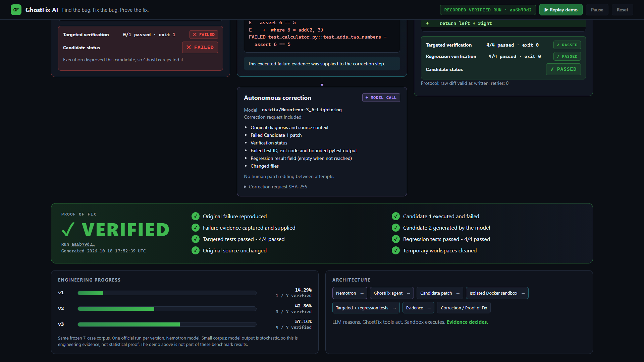
Task: Click PASSED badge beside Regression verification
Action: click(567, 56)
